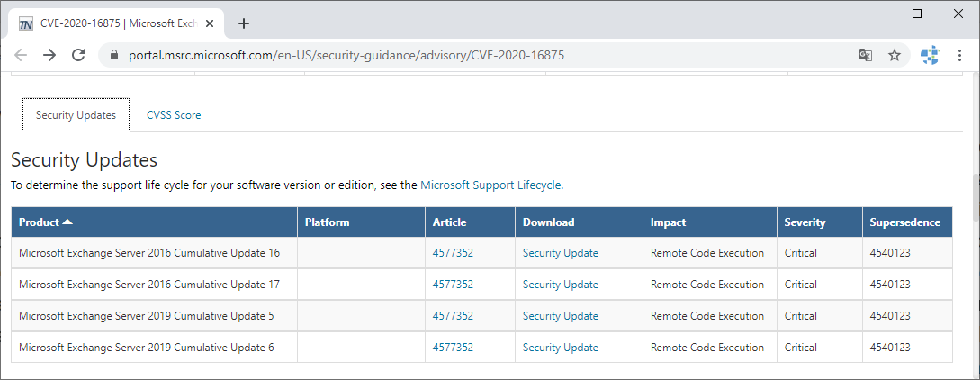Image resolution: width=980 pixels, height=380 pixels.
Task: Switch to the CVSS Score tab
Action: coord(174,115)
